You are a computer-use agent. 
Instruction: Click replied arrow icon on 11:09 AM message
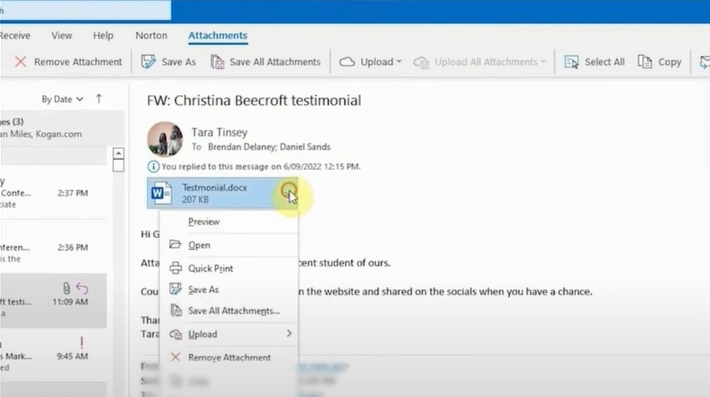[82, 288]
